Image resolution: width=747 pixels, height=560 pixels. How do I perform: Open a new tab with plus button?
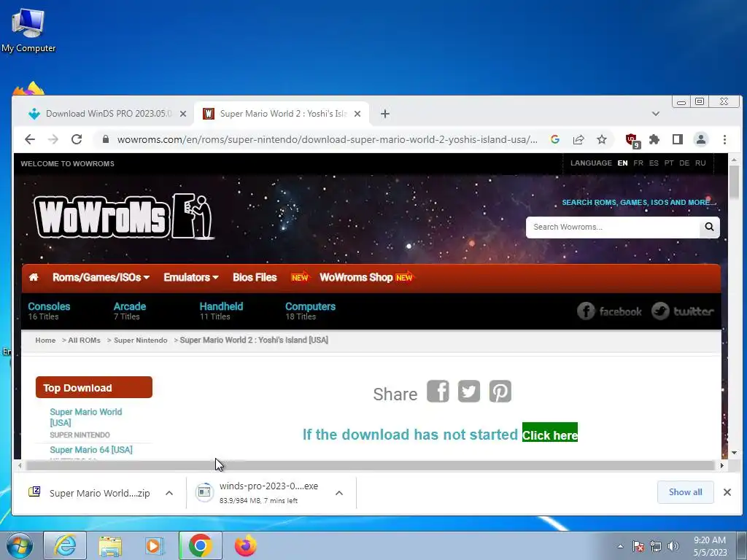click(x=385, y=113)
